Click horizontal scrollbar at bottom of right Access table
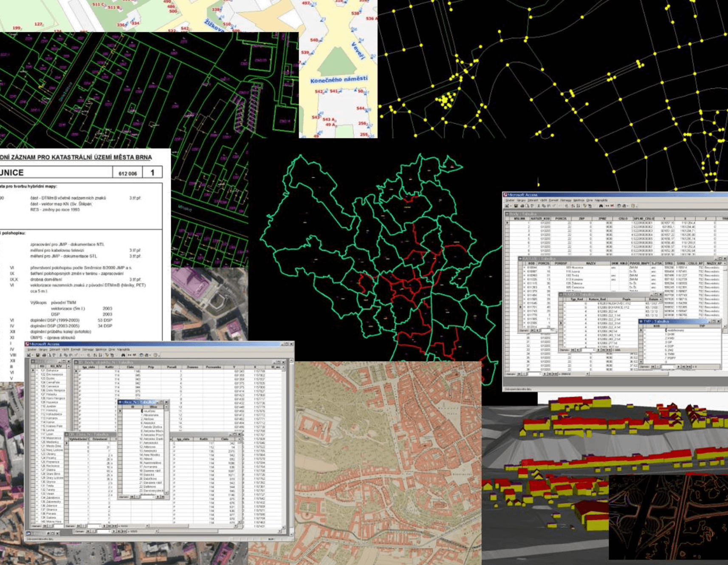Viewport: 728px width, 565px height. click(x=629, y=374)
